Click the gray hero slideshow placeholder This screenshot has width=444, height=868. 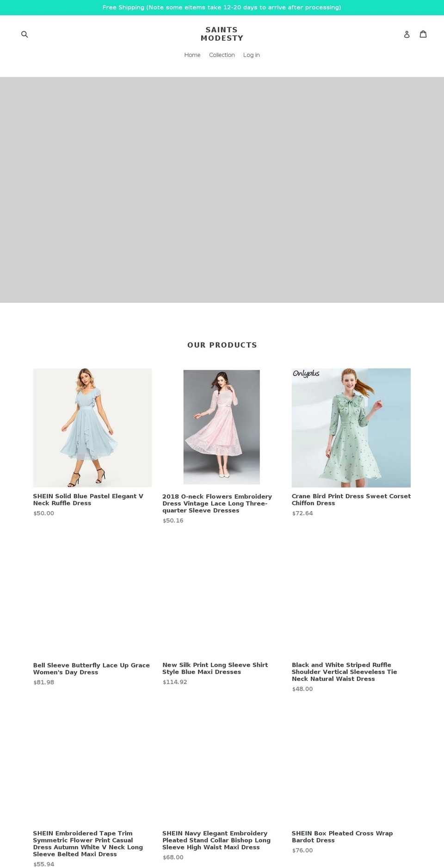point(222,190)
